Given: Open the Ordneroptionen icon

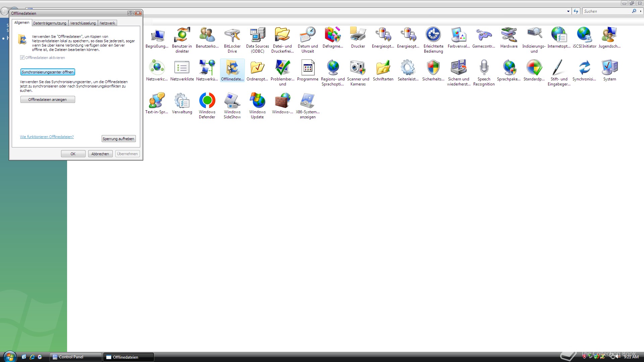Looking at the screenshot, I should [x=258, y=71].
